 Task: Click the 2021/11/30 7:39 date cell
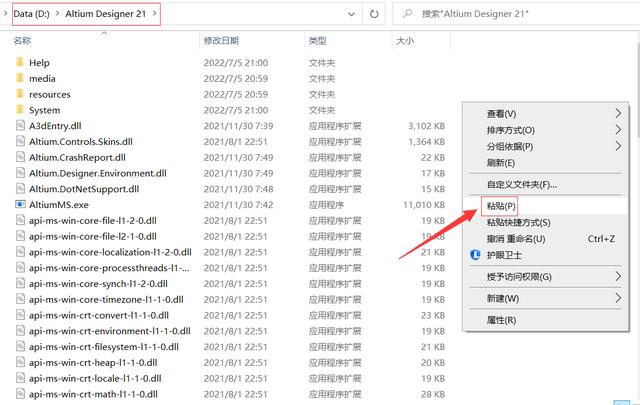point(238,126)
